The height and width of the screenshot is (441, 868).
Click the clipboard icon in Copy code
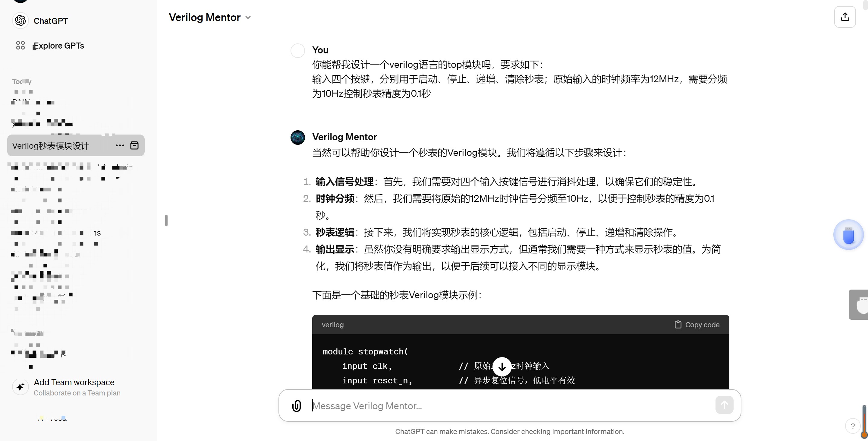[678, 324]
